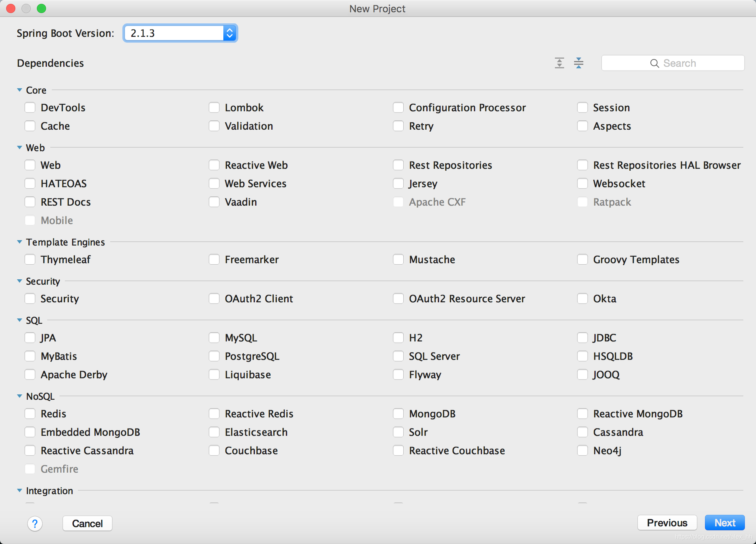Screen dimensions: 756x544
Task: Select the Vaadin dependency
Action: [x=214, y=202]
